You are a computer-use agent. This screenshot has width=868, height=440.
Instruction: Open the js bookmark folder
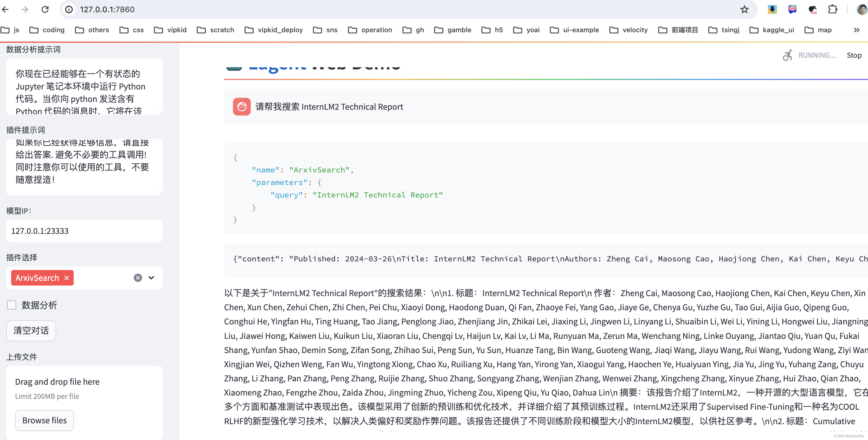[10, 30]
